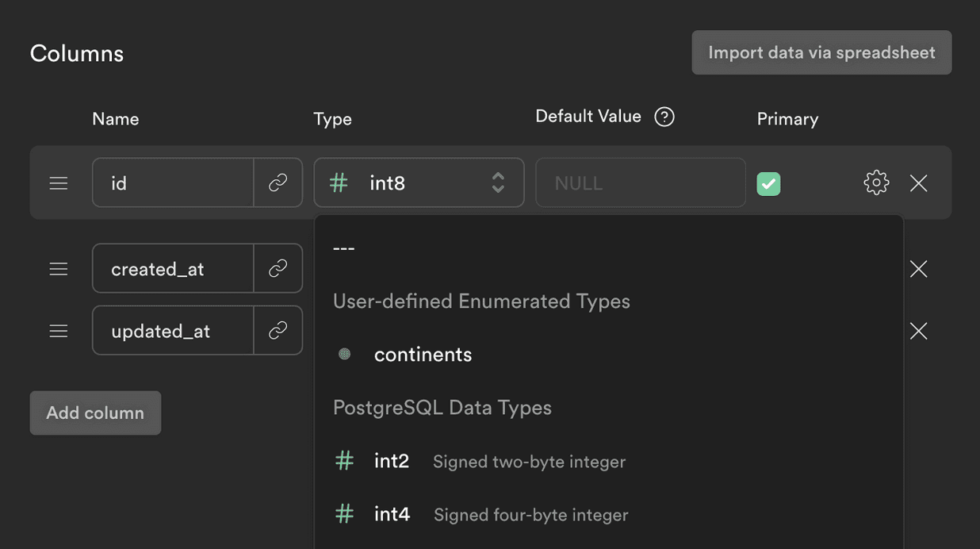This screenshot has height=549, width=980.
Task: Click Default Value help question icon
Action: [x=664, y=117]
